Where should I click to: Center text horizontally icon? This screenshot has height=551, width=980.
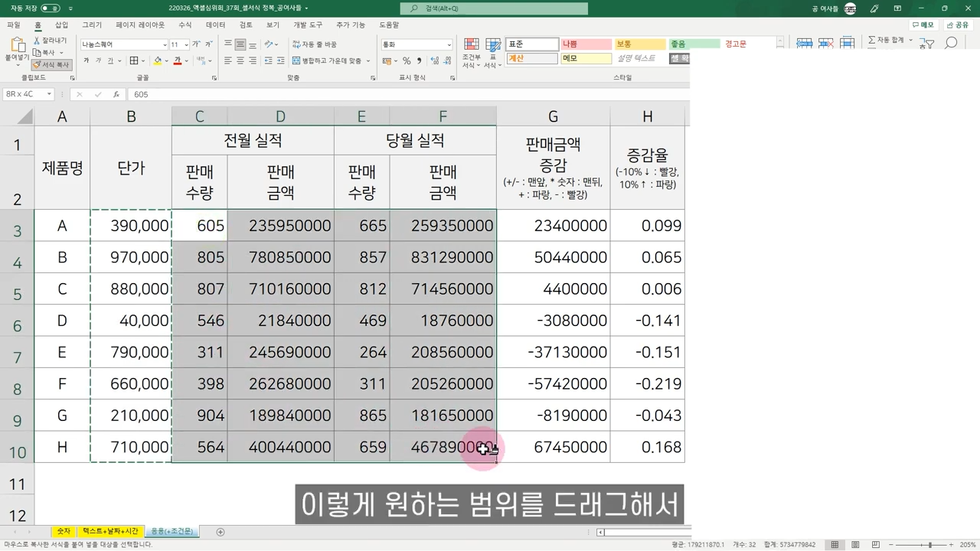tap(240, 60)
